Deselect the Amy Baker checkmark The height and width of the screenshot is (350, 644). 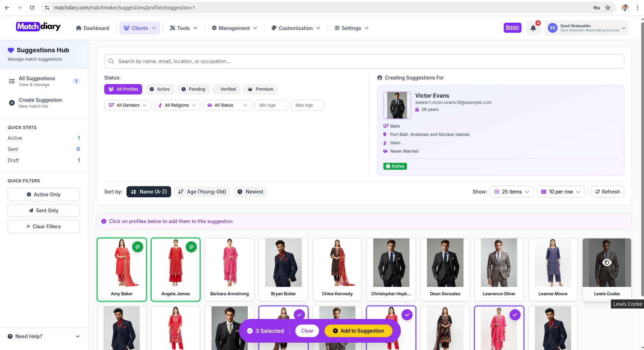tap(138, 247)
